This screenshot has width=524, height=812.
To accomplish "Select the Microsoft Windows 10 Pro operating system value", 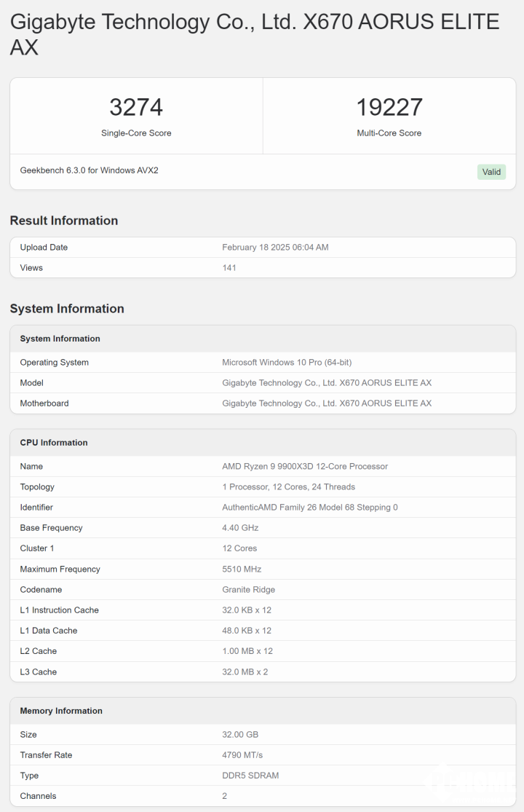I will (287, 363).
